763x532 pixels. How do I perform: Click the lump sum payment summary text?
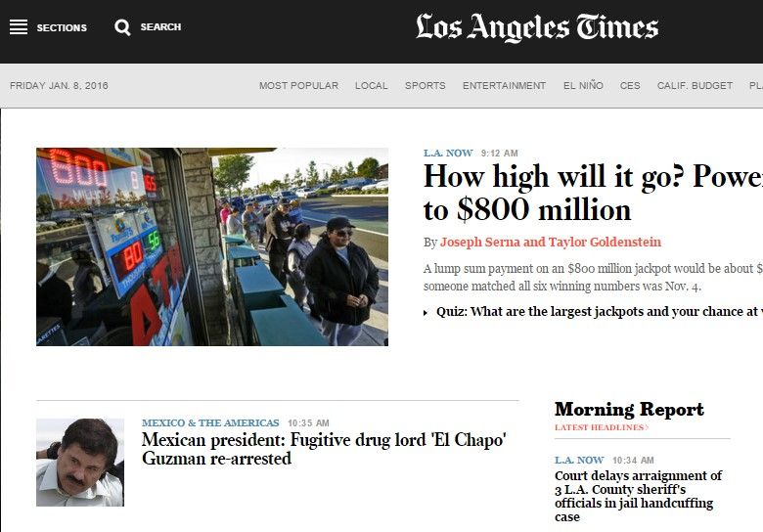point(593,277)
